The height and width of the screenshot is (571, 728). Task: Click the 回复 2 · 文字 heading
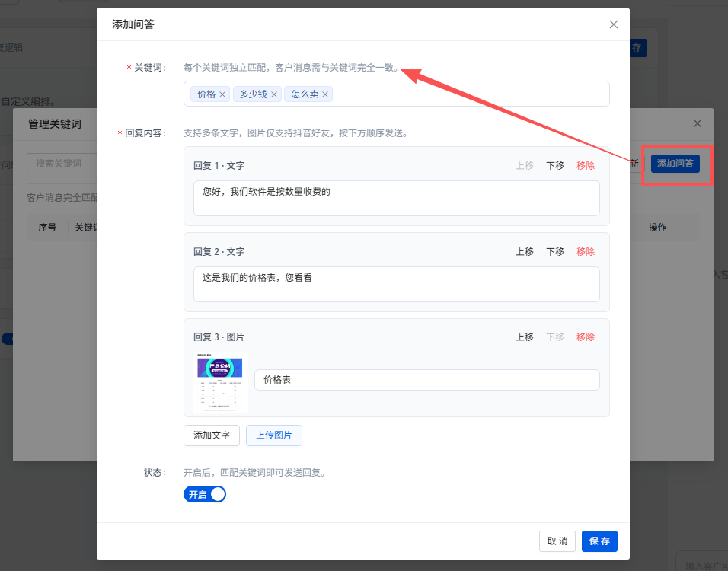pos(219,251)
